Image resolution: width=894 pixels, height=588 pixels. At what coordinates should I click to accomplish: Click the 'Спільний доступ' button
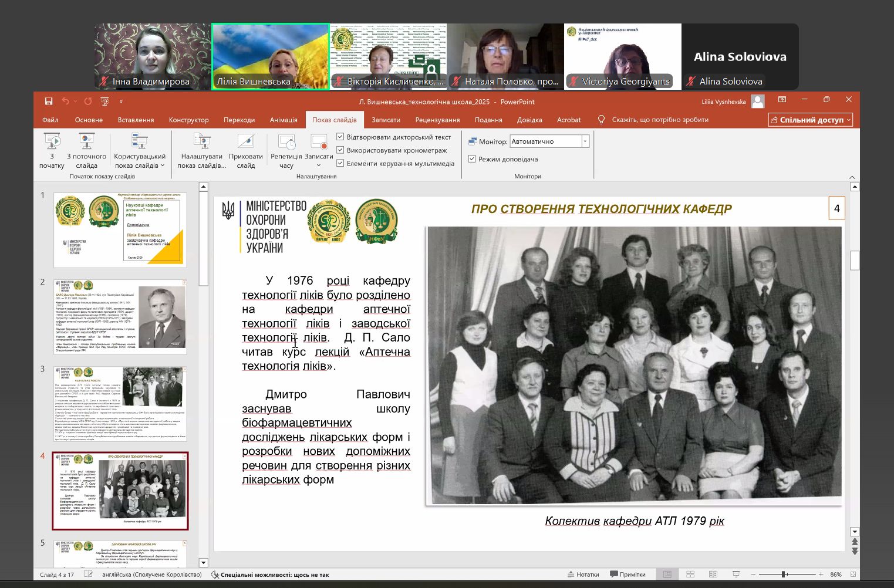tap(811, 120)
